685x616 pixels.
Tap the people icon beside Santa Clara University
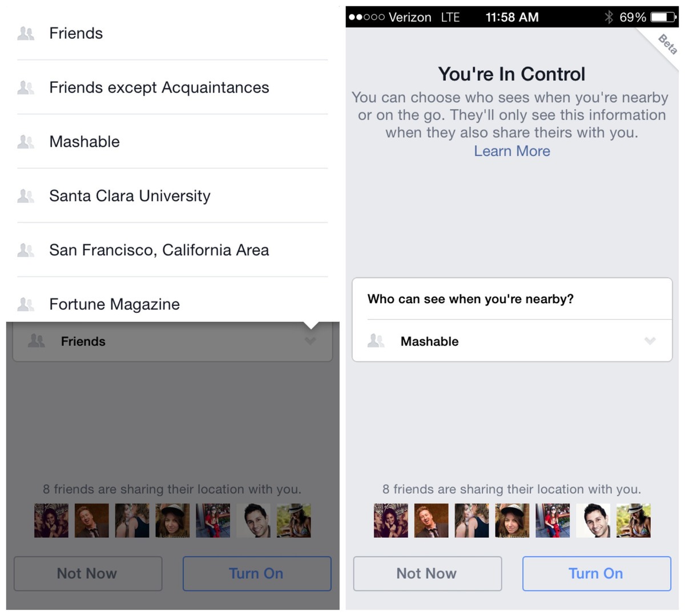[26, 196]
